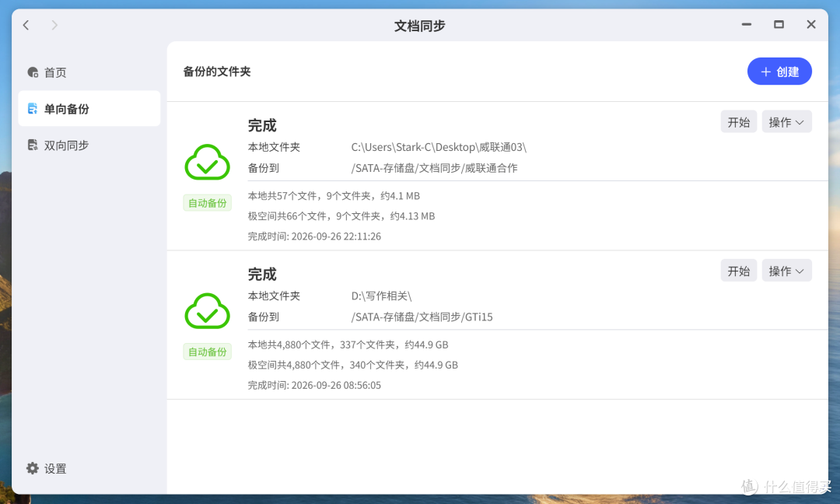The image size is (840, 504).
Task: Go back with the left arrow
Action: tap(26, 25)
